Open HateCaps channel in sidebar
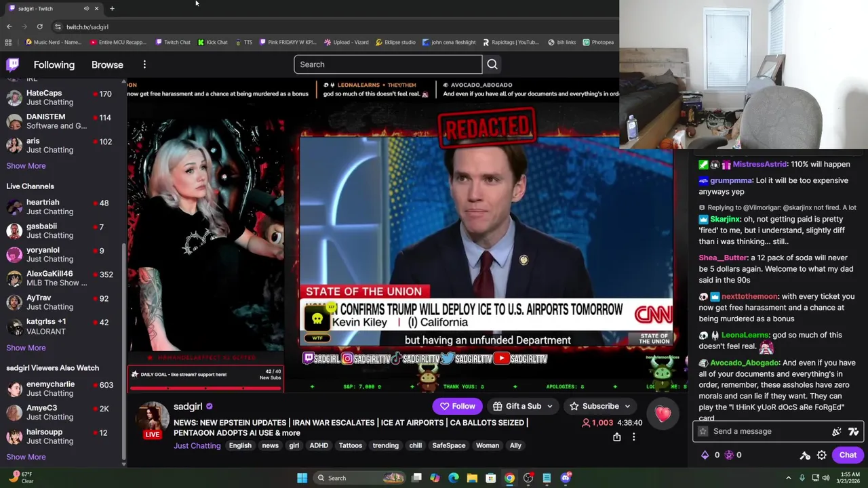The image size is (868, 488). pyautogui.click(x=62, y=98)
